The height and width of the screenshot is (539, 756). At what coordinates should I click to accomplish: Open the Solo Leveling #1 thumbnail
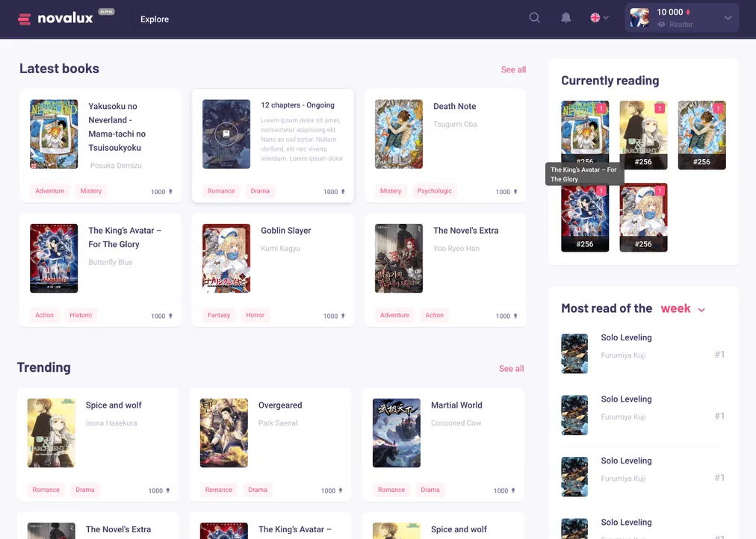(574, 353)
